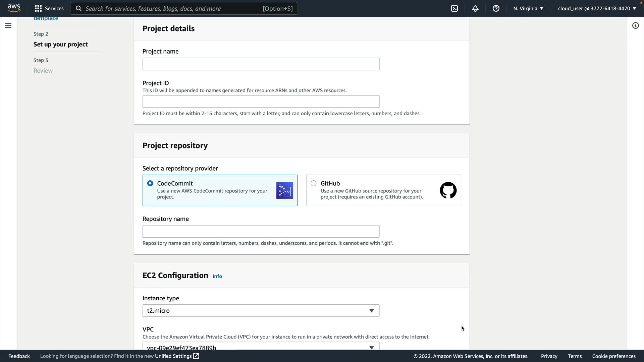Viewport: 644px width, 362px height.
Task: Click into Project name input field
Action: 261,64
